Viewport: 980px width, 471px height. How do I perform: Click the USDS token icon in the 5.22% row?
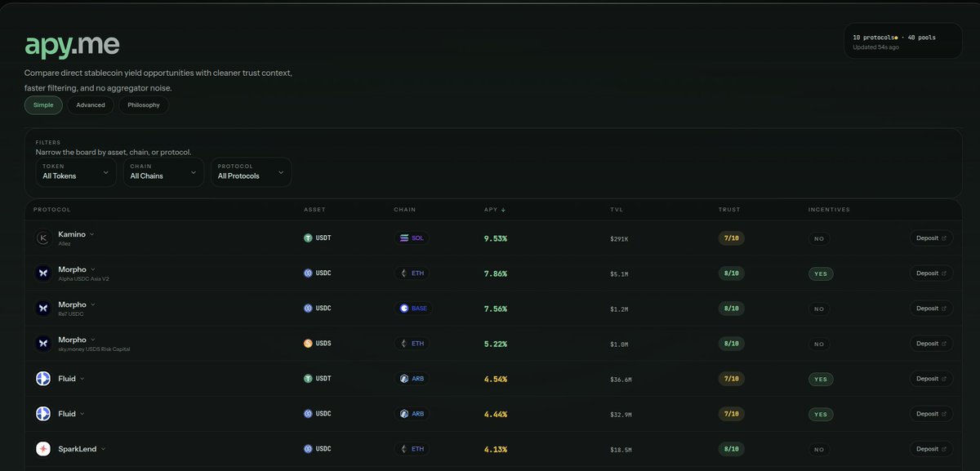click(x=308, y=344)
